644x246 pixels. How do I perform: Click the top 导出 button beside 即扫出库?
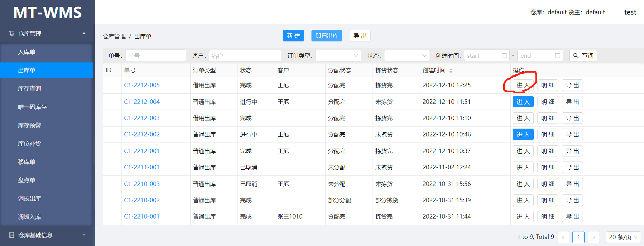[x=360, y=36]
